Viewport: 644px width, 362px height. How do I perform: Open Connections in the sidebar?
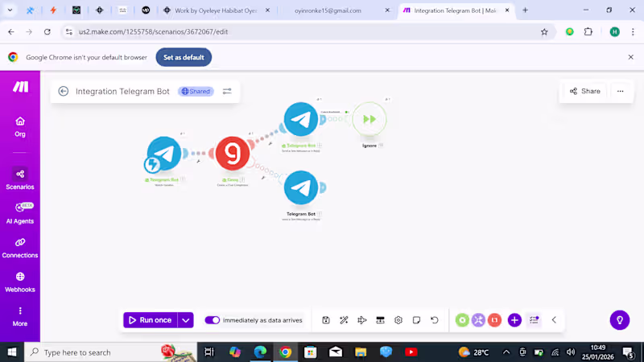point(19,248)
